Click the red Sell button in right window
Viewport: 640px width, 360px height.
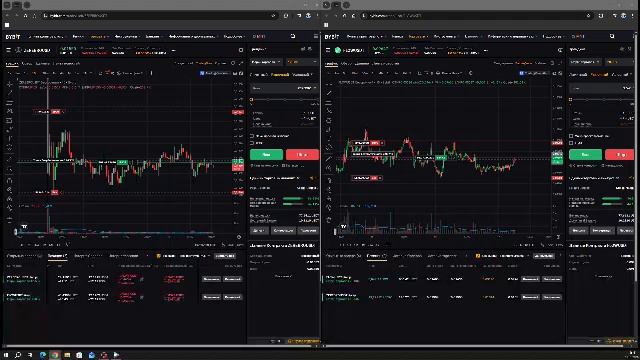point(620,155)
